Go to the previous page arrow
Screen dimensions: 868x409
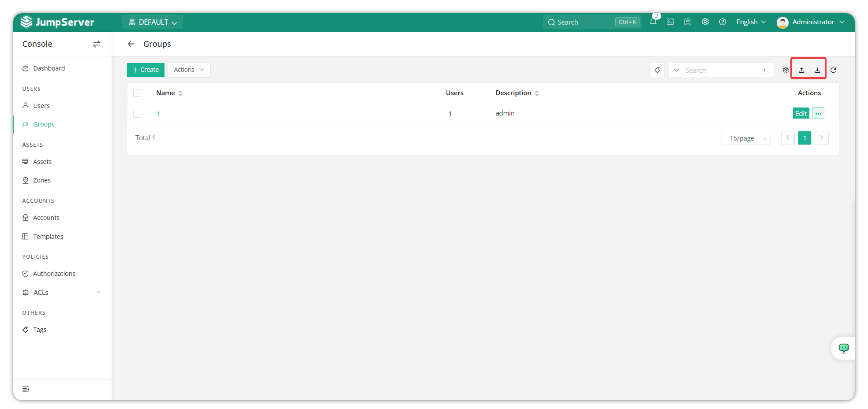point(788,138)
